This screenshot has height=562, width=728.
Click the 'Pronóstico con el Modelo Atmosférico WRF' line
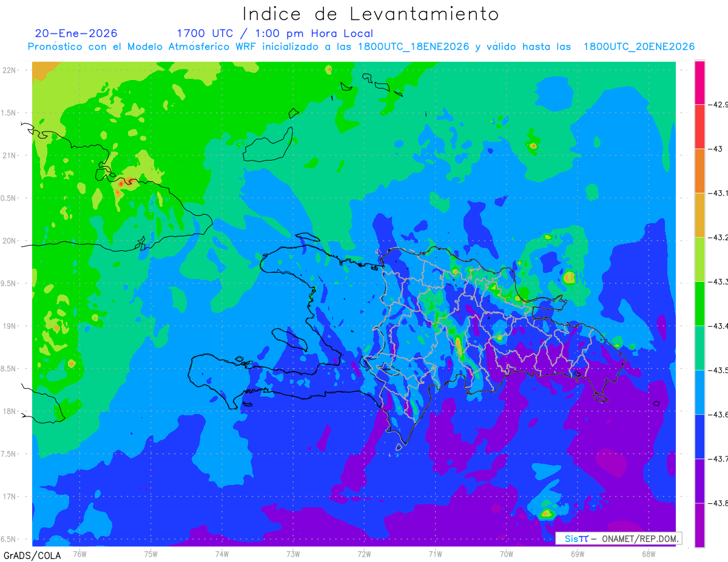(361, 47)
